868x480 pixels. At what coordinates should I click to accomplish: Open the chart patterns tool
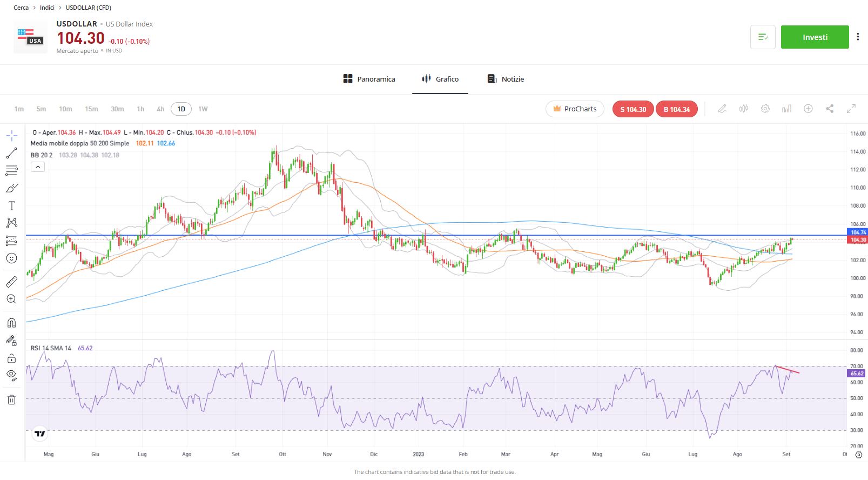pos(11,223)
